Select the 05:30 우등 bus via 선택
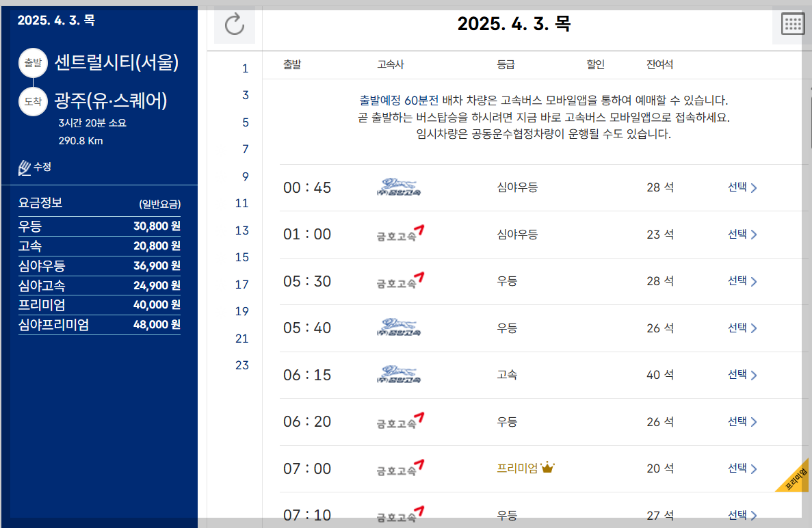Viewport: 812px width, 528px height. [x=739, y=280]
